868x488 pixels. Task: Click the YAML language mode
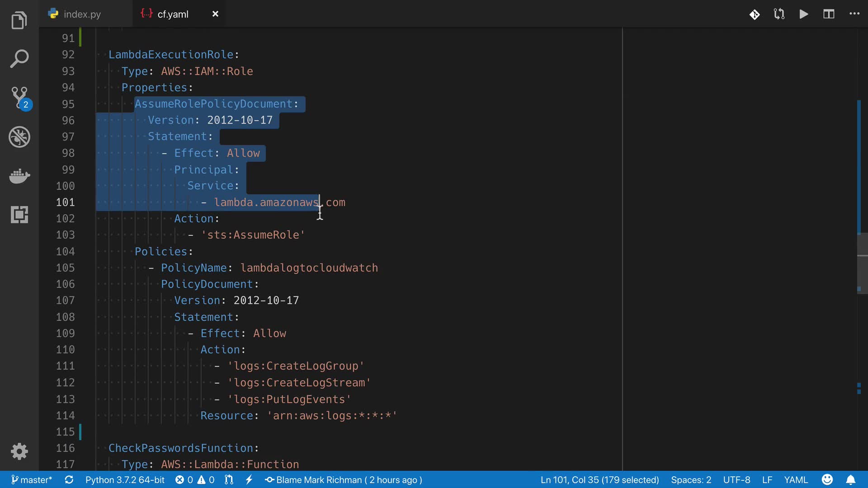(796, 480)
